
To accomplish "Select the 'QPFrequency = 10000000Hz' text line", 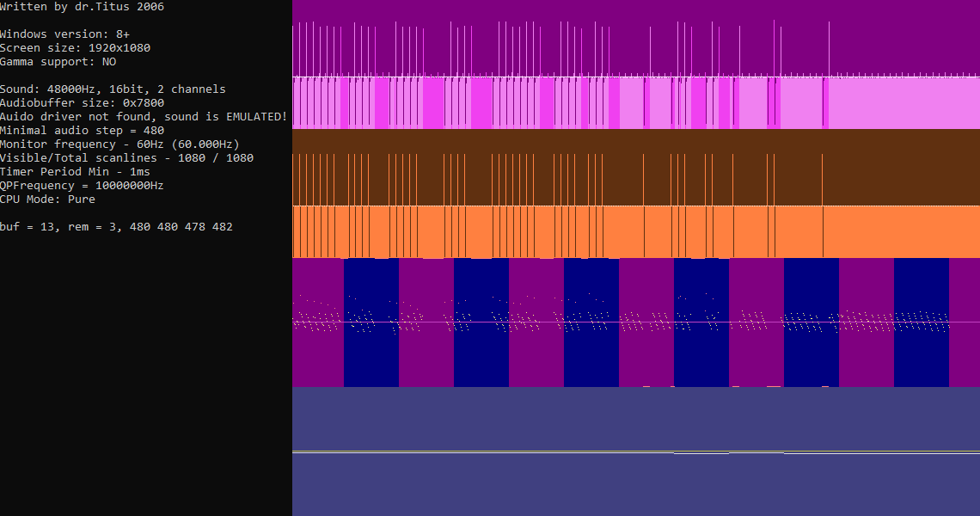I will 82,186.
